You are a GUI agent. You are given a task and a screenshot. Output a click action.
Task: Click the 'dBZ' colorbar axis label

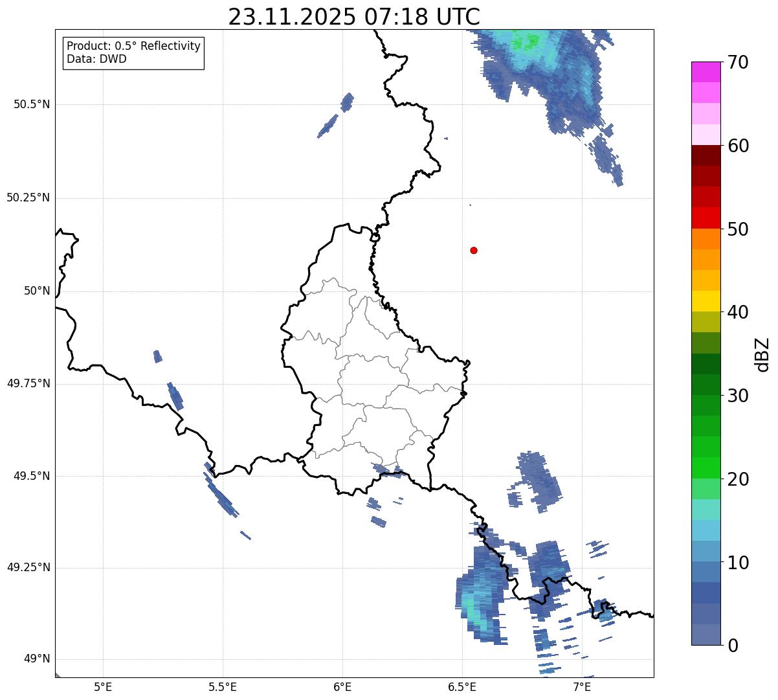[763, 354]
